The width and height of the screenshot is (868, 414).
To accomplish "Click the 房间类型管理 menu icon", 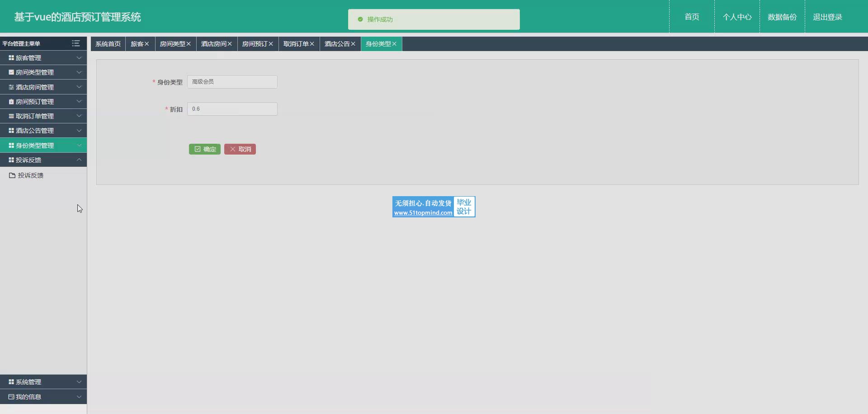I will coord(11,72).
